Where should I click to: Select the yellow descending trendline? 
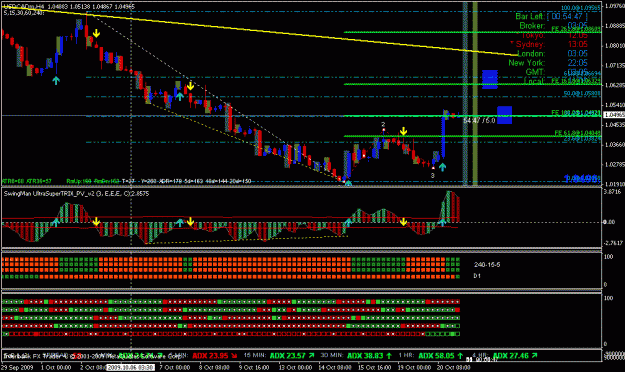pos(259,30)
